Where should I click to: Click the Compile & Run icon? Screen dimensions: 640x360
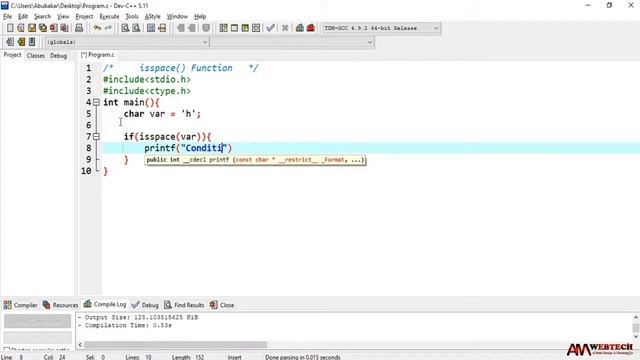click(245, 28)
